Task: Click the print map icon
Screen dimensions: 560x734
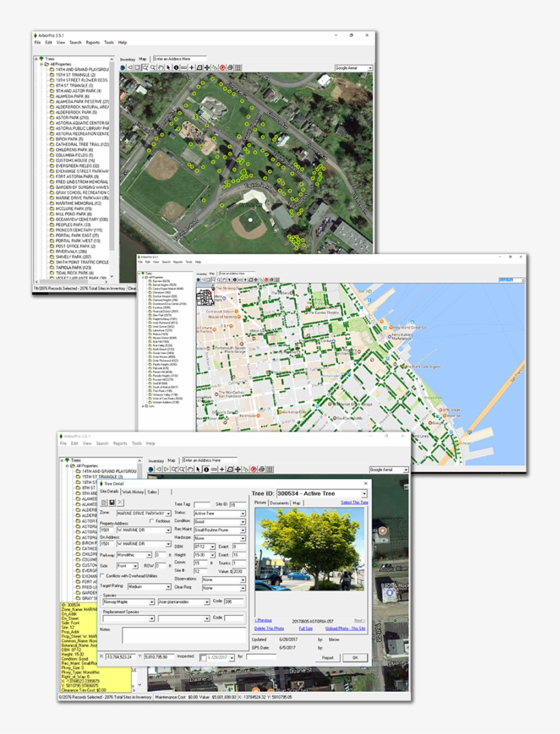Action: 261,469
